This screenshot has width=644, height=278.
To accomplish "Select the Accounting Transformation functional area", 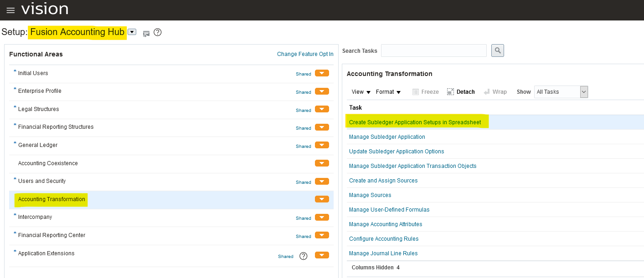I will pyautogui.click(x=52, y=199).
